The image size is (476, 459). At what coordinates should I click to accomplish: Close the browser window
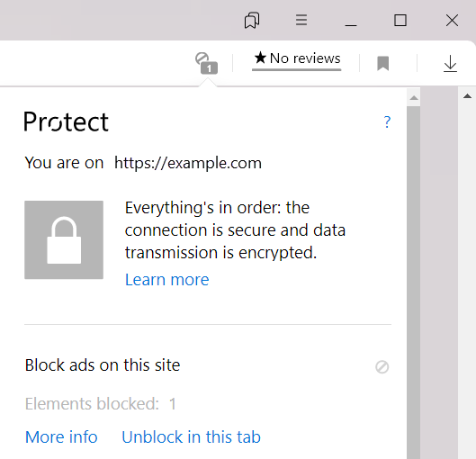click(452, 21)
